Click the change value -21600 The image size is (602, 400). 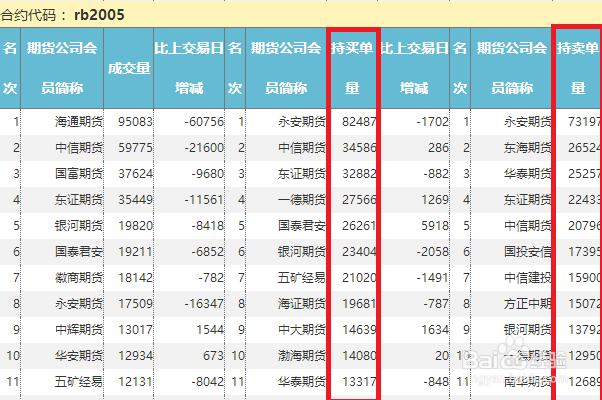[204, 148]
